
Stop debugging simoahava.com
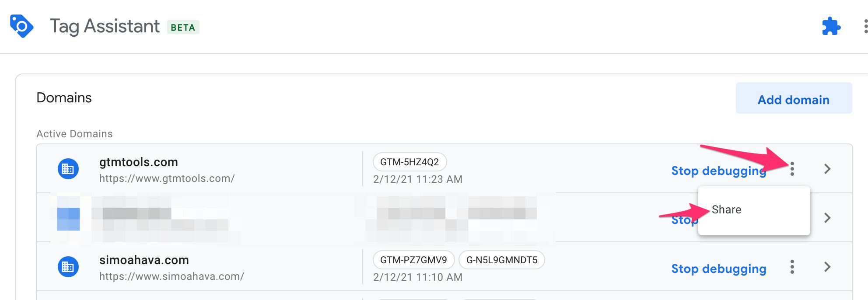pos(718,269)
